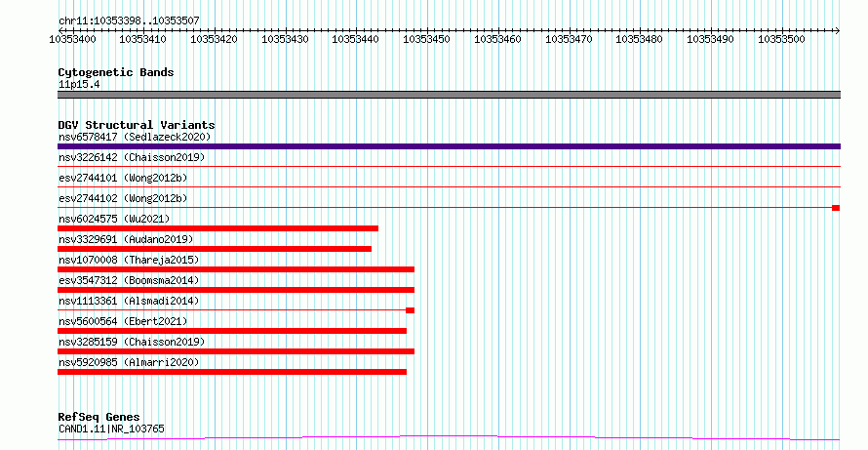The image size is (868, 450).
Task: Click ruler position 10353410
Action: (142, 39)
